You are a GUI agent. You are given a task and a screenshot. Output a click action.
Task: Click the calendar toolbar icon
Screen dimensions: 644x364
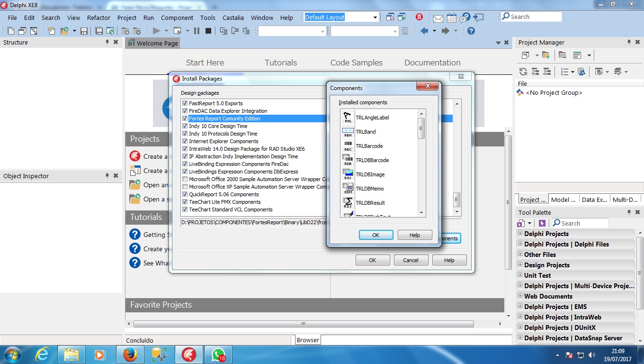(452, 18)
